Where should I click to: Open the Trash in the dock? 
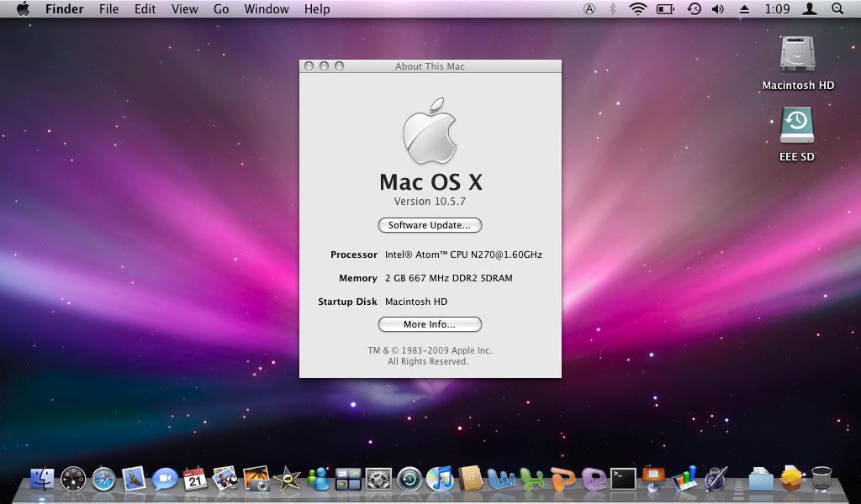(x=821, y=479)
